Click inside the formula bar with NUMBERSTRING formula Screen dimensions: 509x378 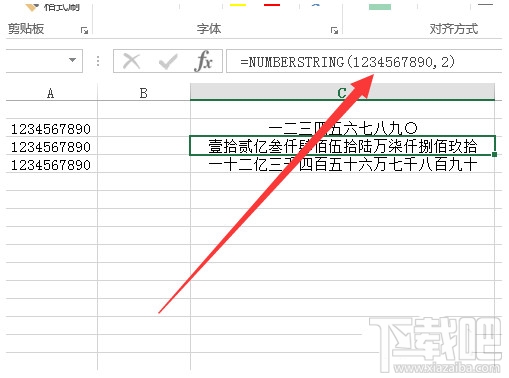click(364, 61)
